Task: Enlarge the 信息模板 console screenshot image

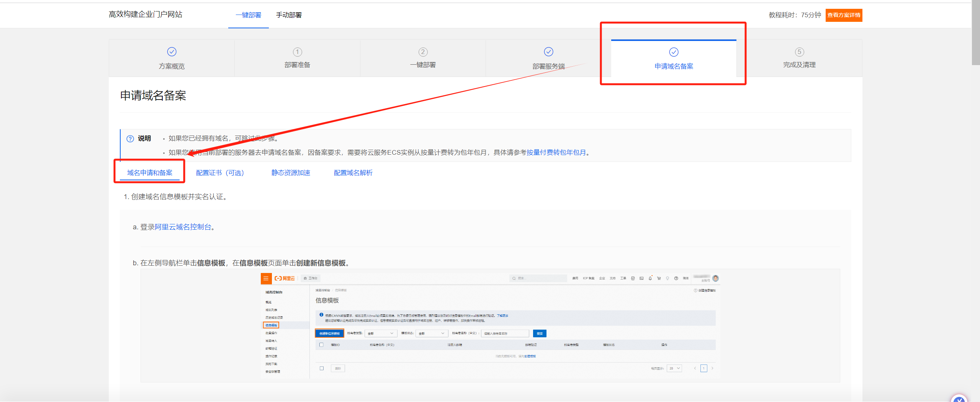Action: (490, 325)
